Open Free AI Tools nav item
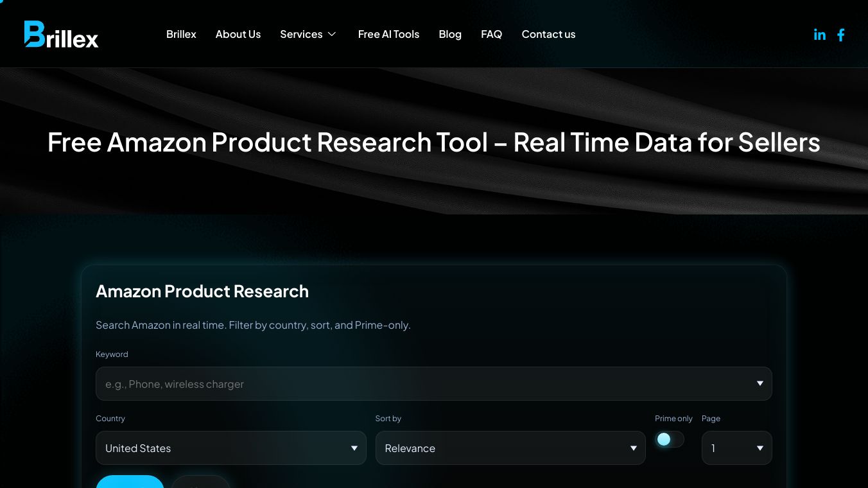This screenshot has height=488, width=868. pyautogui.click(x=388, y=34)
